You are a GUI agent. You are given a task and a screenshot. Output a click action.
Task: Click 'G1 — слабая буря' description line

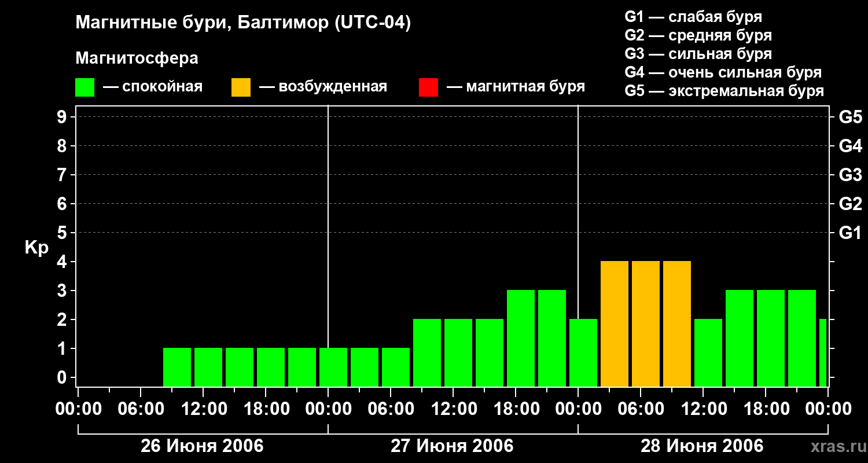tap(693, 17)
